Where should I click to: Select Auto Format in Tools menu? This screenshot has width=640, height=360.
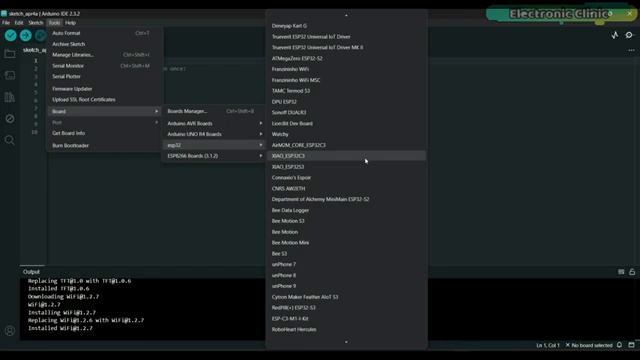click(104, 33)
